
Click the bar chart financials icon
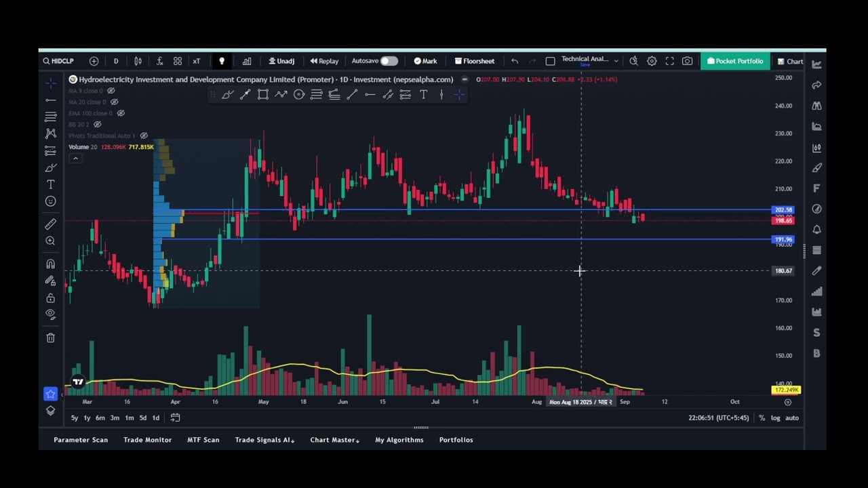(x=247, y=61)
